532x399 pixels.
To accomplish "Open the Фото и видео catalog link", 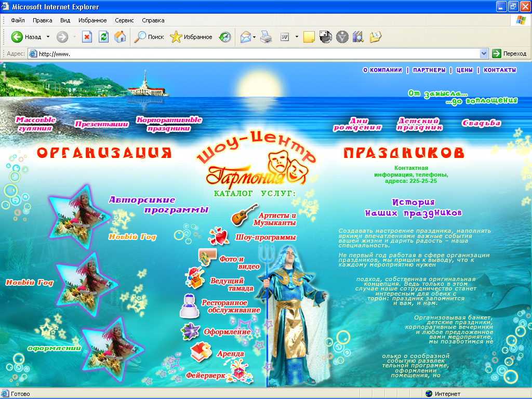I will [x=240, y=262].
